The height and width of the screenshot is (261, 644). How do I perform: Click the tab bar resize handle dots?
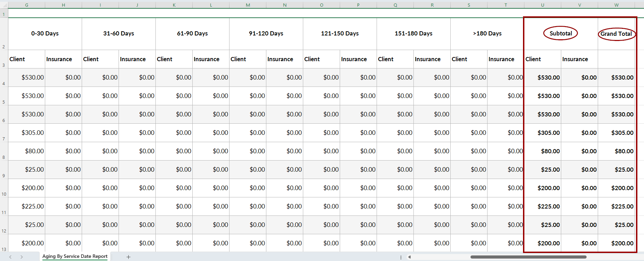coord(401,257)
